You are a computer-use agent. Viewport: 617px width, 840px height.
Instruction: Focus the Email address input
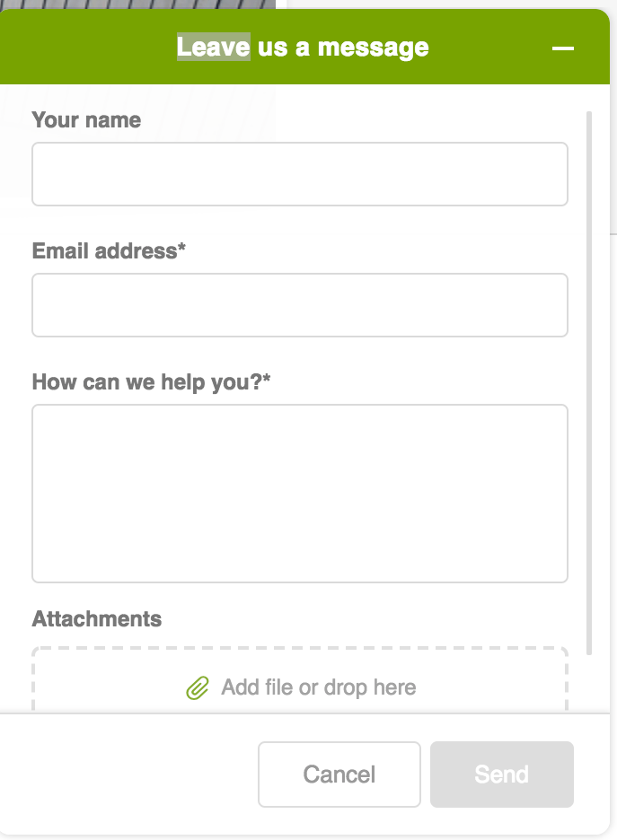[x=300, y=305]
